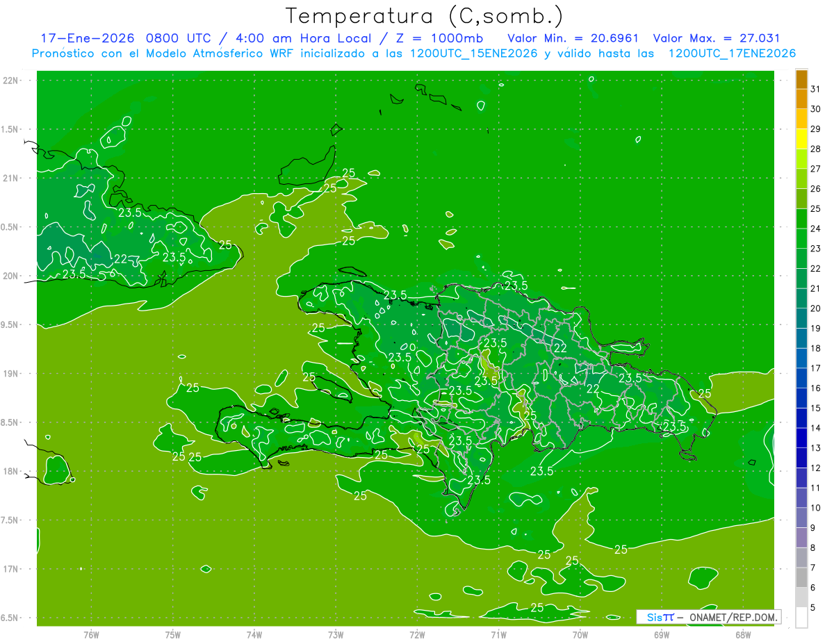This screenshot has width=834, height=644.
Task: Click the '5' label on color scale
Action: [814, 608]
